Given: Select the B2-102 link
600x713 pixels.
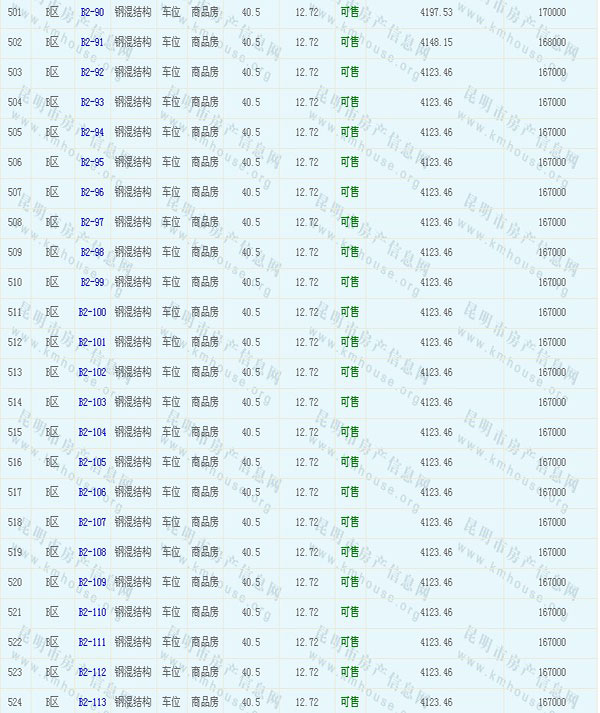Looking at the screenshot, I should point(92,372).
